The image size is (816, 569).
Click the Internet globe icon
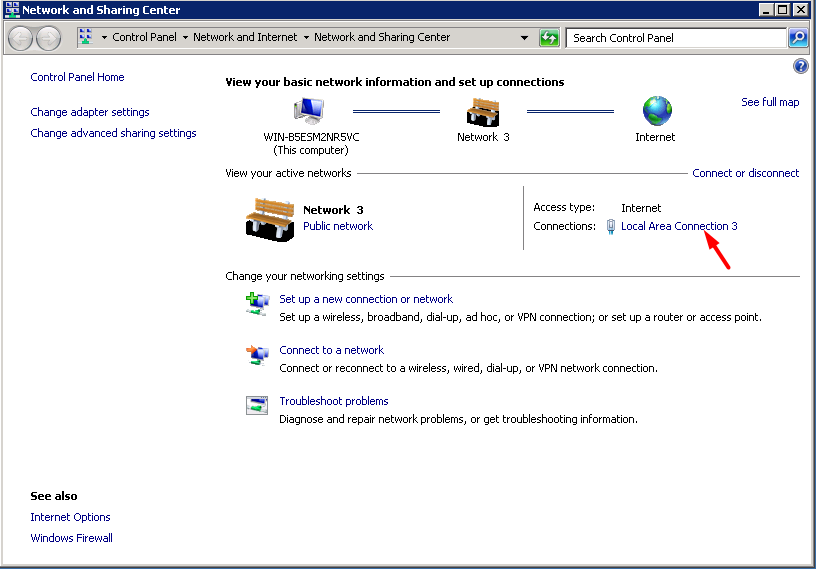656,111
